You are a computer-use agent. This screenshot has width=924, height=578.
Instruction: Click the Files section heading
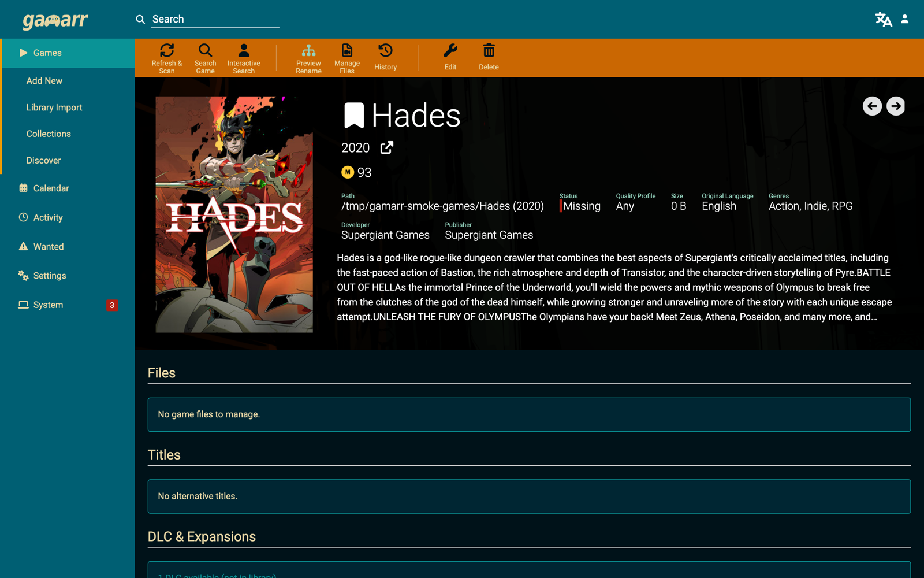162,373
